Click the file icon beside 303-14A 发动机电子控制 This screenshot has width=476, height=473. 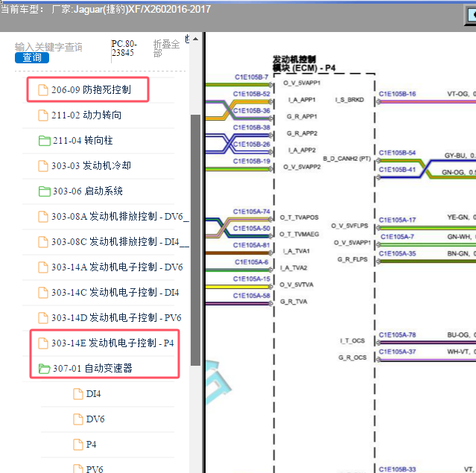43,267
